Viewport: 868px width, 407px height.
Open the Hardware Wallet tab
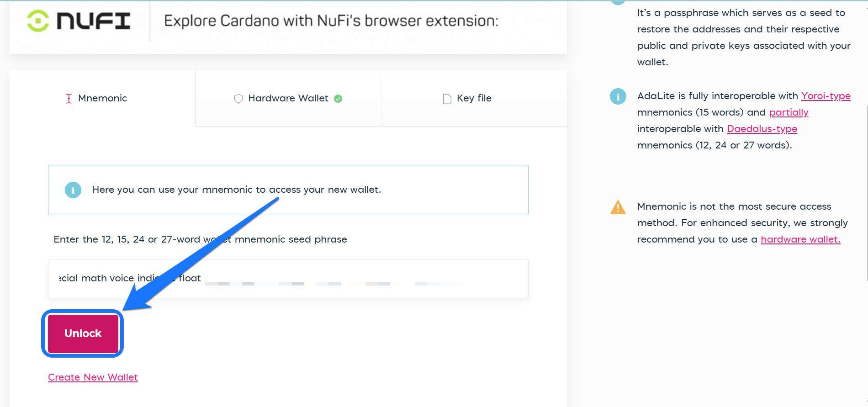(x=288, y=98)
